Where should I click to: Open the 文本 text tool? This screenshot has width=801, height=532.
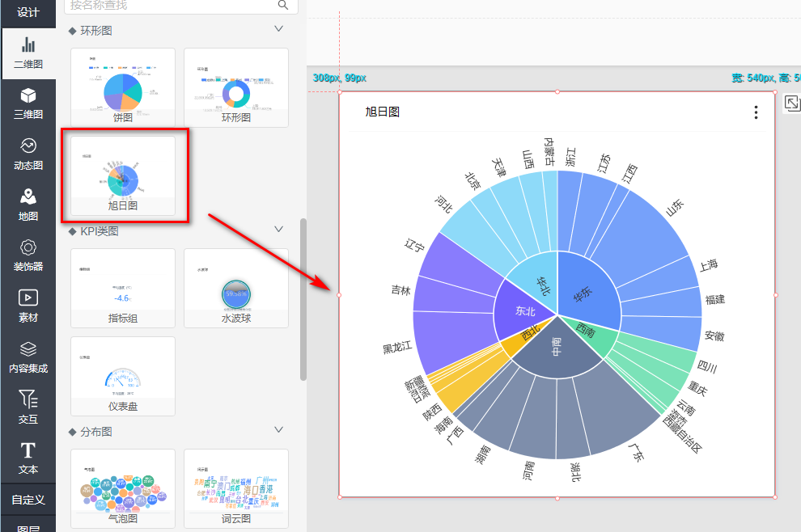(x=28, y=457)
